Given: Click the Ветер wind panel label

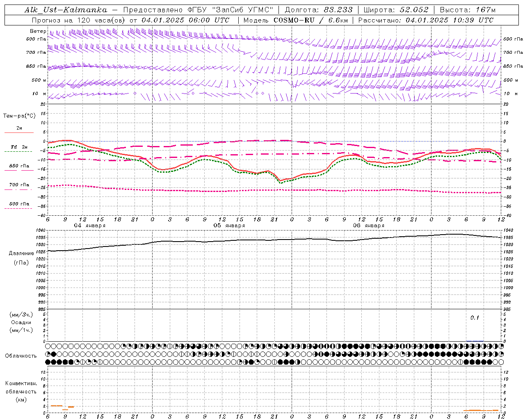Looking at the screenshot, I should coord(38,31).
